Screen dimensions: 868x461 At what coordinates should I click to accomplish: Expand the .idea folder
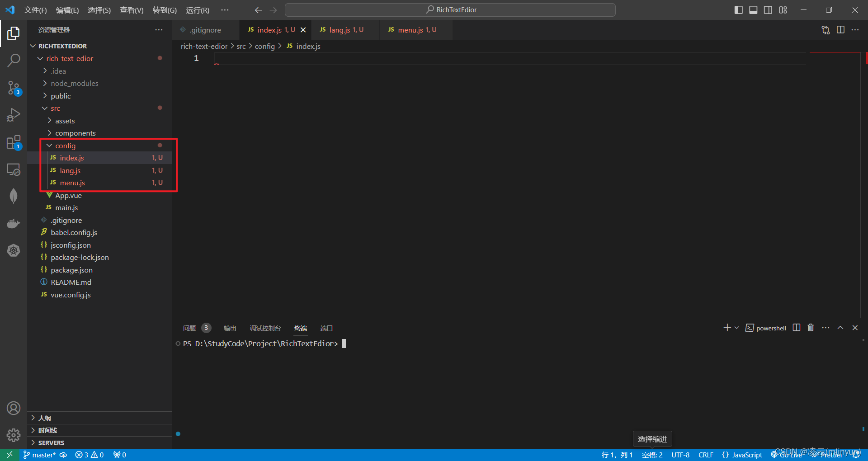(x=99, y=71)
